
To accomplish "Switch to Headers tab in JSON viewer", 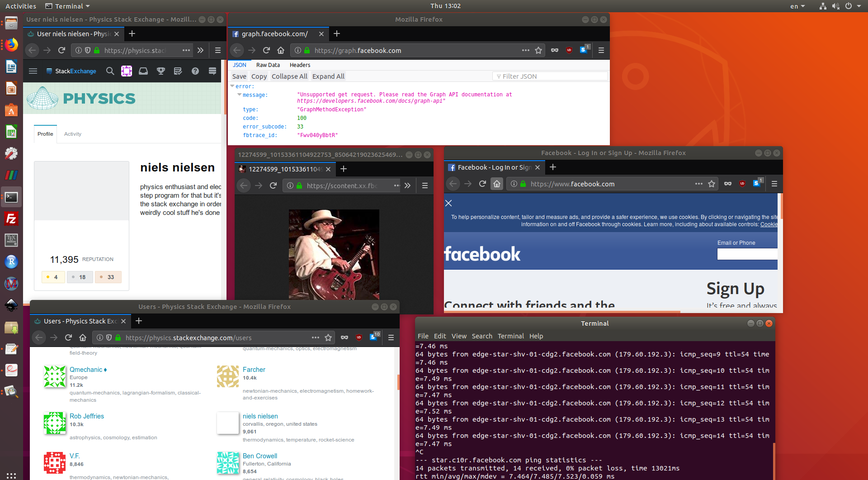I will tap(300, 65).
